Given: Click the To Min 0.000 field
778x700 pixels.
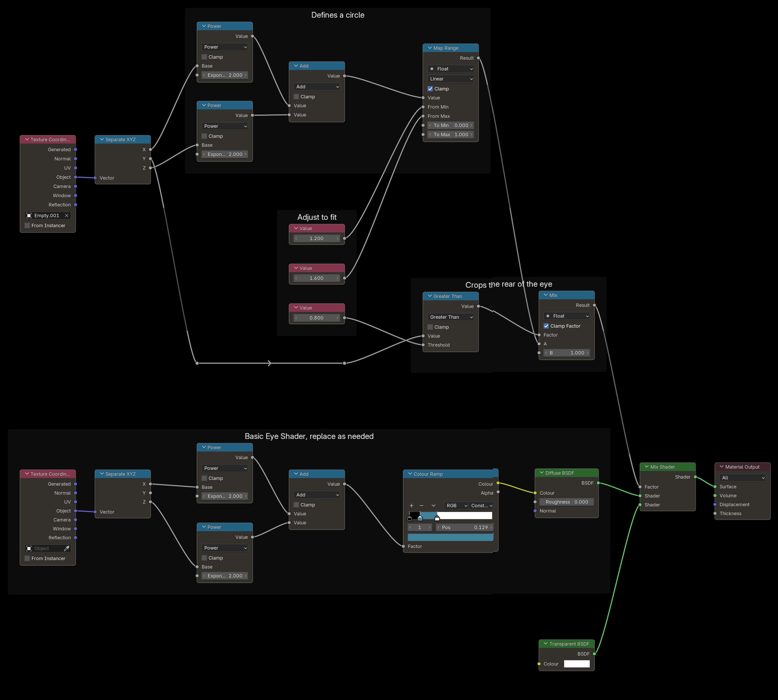Looking at the screenshot, I should 451,125.
